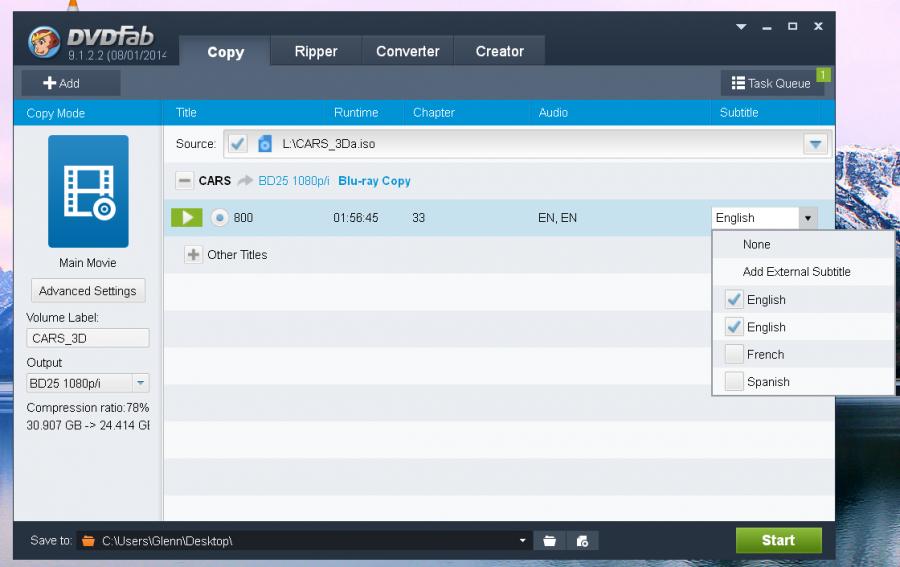900x567 pixels.
Task: Open the Task Queue
Action: [770, 83]
